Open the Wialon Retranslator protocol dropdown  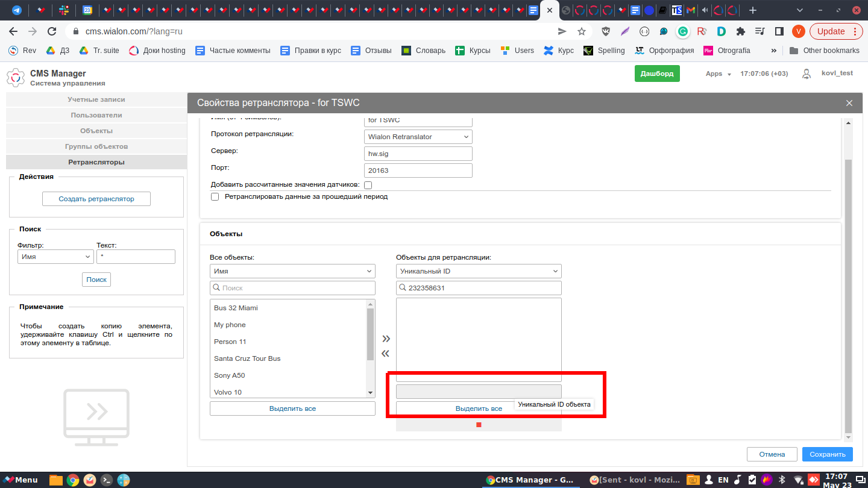pos(418,137)
